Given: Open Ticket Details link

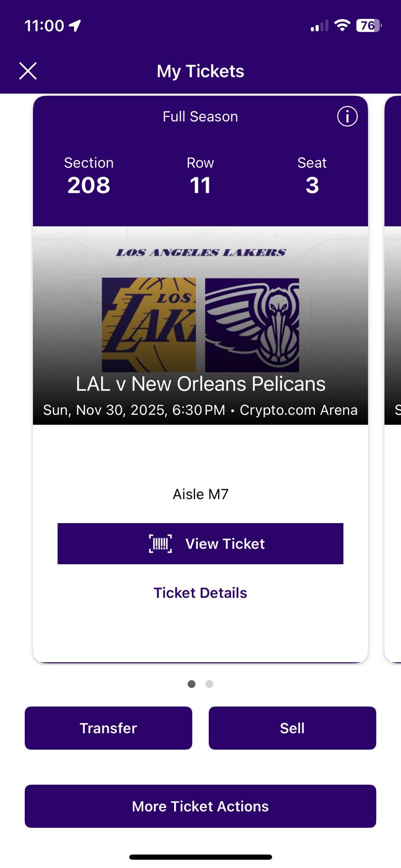Looking at the screenshot, I should pyautogui.click(x=200, y=593).
